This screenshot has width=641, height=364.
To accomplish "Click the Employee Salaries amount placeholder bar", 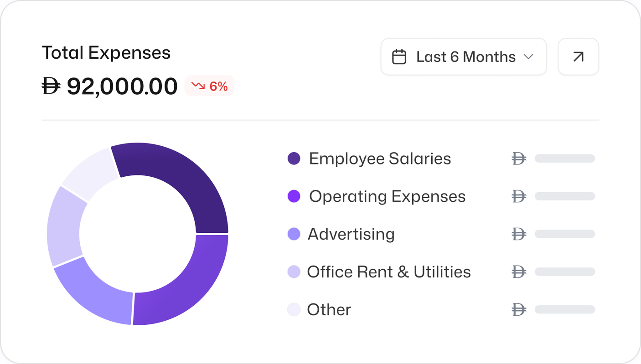I will (565, 159).
